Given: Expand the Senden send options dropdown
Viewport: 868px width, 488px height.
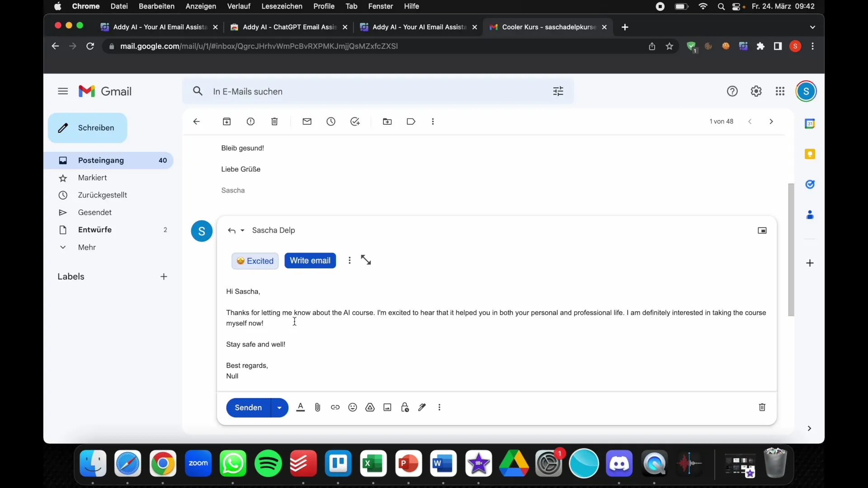Looking at the screenshot, I should (x=278, y=408).
